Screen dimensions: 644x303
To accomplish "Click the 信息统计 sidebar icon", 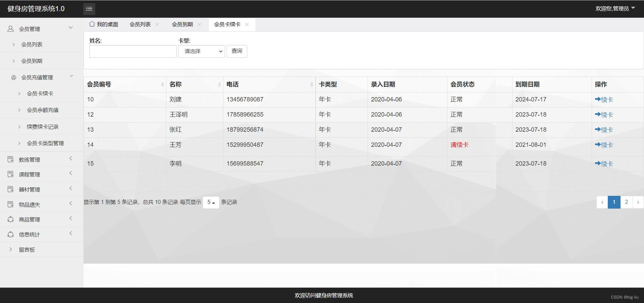I will pyautogui.click(x=11, y=234).
